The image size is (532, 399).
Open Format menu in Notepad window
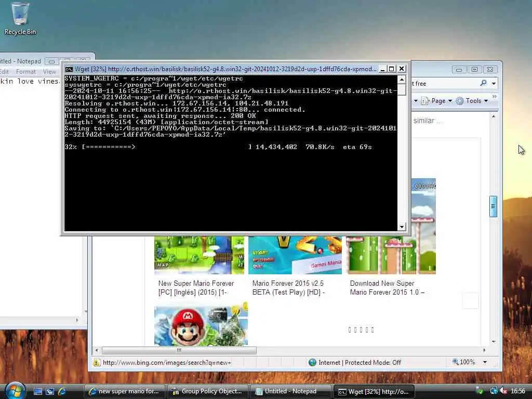click(26, 72)
